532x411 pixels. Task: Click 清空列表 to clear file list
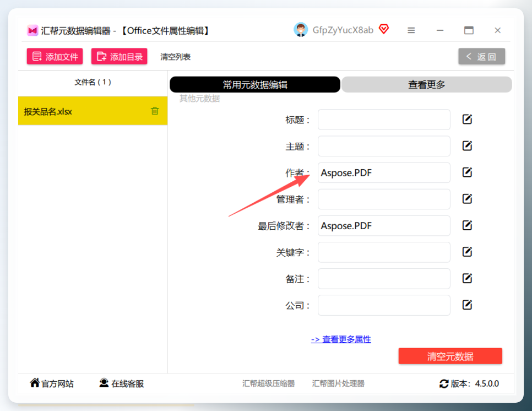pos(176,57)
